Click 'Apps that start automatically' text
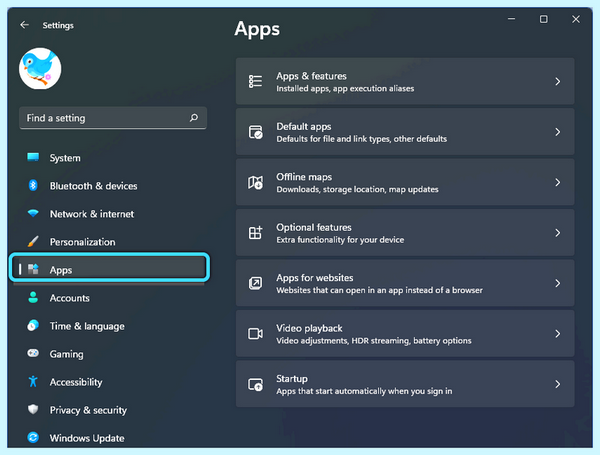This screenshot has width=600, height=455. (x=331, y=391)
